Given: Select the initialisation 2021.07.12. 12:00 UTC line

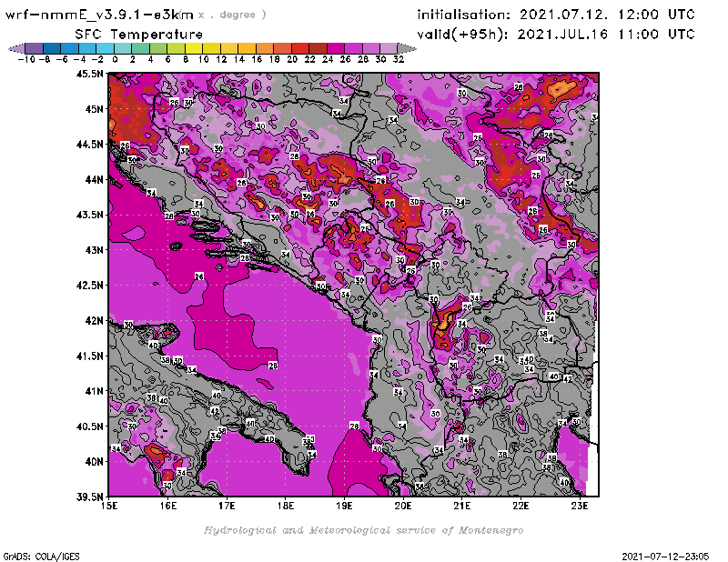Looking at the screenshot, I should (x=556, y=15).
